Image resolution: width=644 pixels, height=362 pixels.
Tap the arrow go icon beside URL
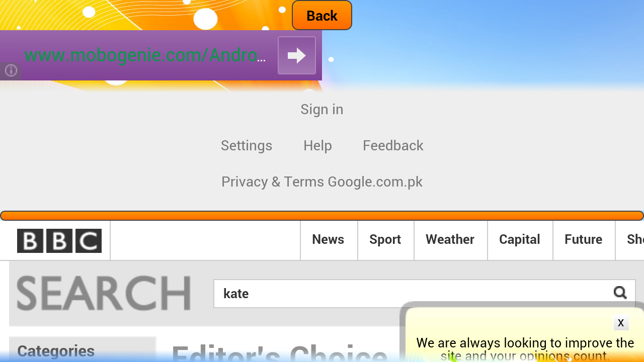click(297, 55)
